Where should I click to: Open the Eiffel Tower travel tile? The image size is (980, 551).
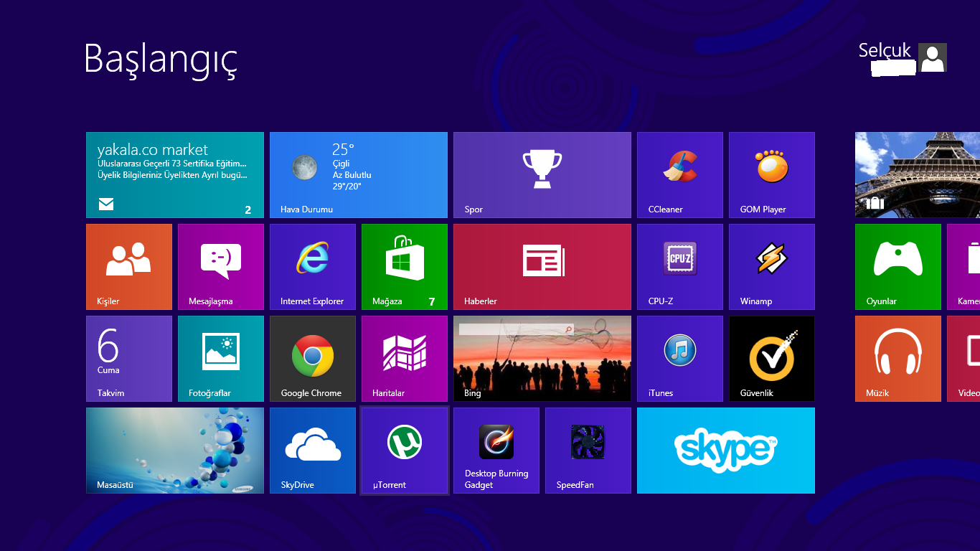(918, 175)
